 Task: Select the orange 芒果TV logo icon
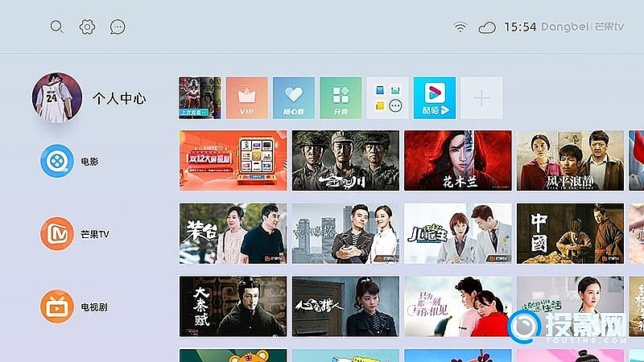(x=57, y=233)
